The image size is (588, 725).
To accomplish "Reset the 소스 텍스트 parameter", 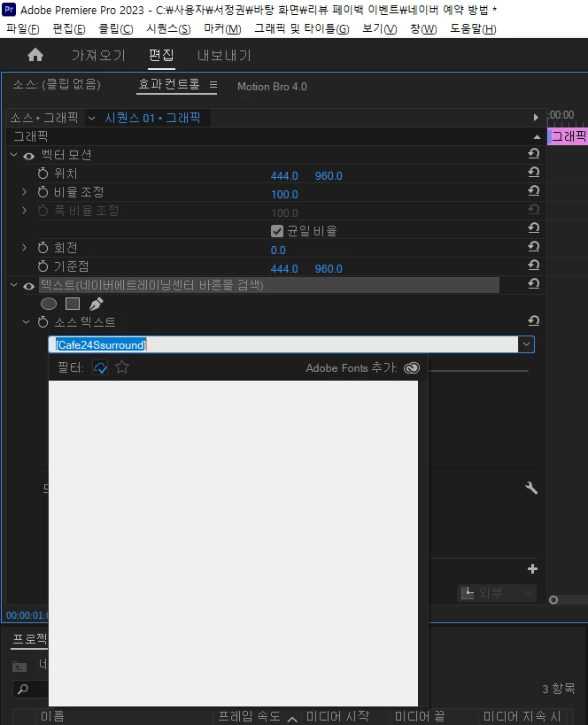I will 534,320.
